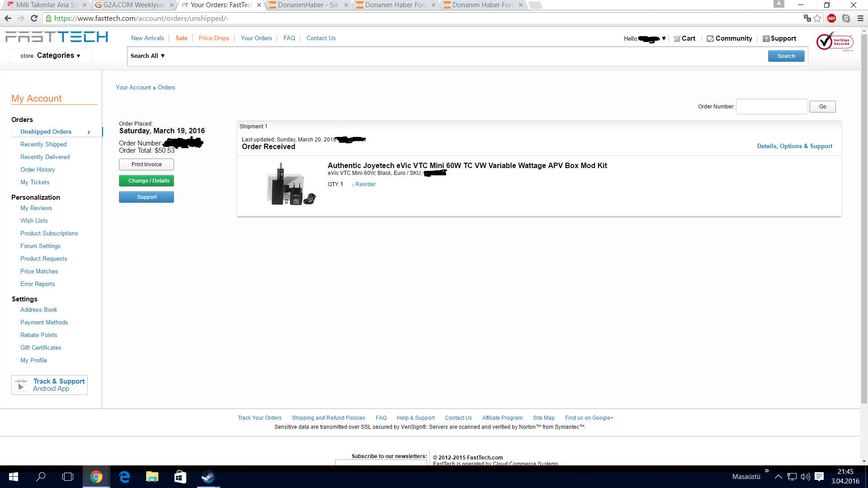Viewport: 868px width, 488px height.
Task: Open the Cart icon link
Action: (x=684, y=38)
